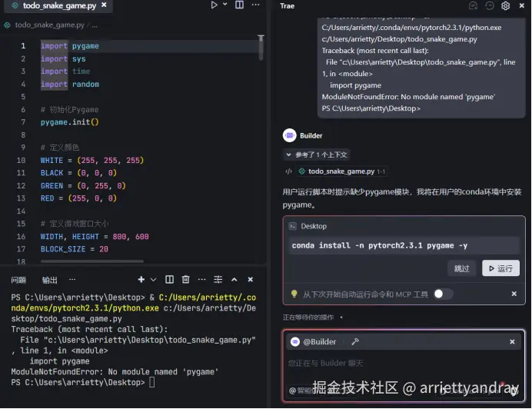Dismiss the auto-run tip with X
The image size is (532, 409).
(x=514, y=294)
